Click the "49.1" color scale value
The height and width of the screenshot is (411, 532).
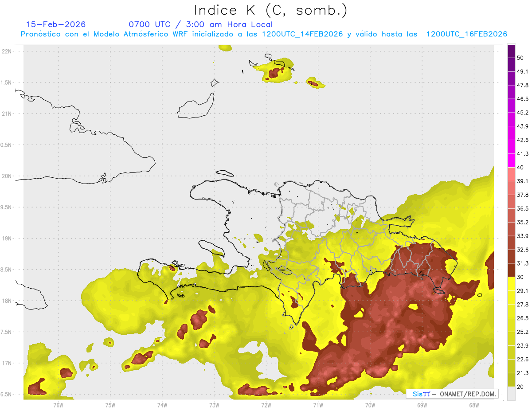523,72
